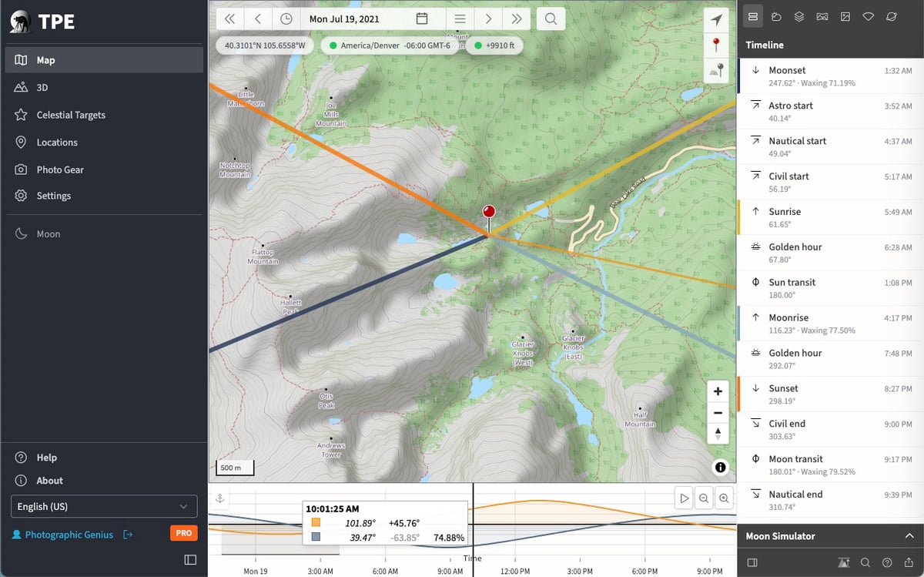Reset map north with compass button

pyautogui.click(x=718, y=433)
